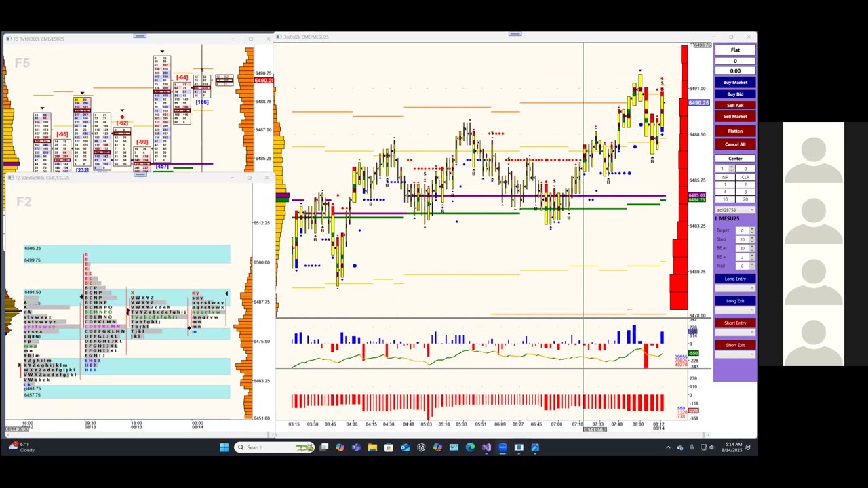Click the 6490.25 price label in F5 chart
Screen dimensions: 868x488
click(264, 81)
